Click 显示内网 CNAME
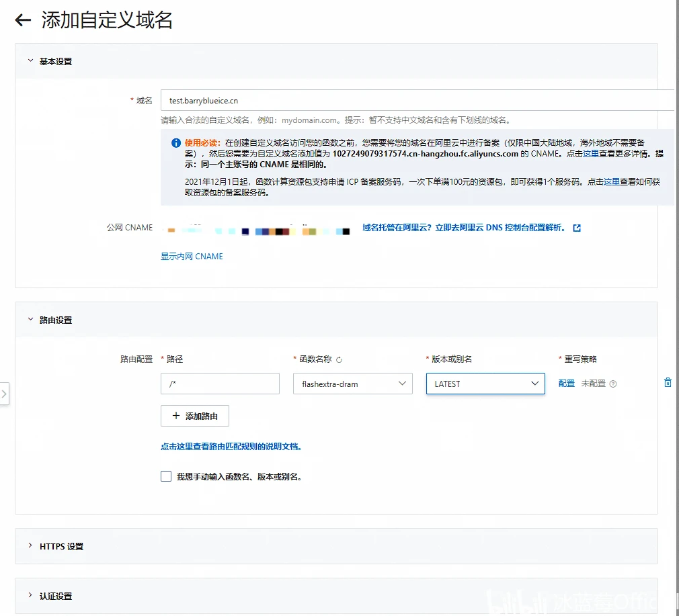 point(192,256)
